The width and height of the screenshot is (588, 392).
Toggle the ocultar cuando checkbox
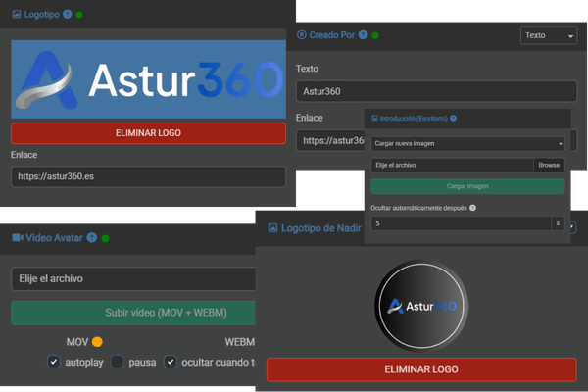coord(171,362)
